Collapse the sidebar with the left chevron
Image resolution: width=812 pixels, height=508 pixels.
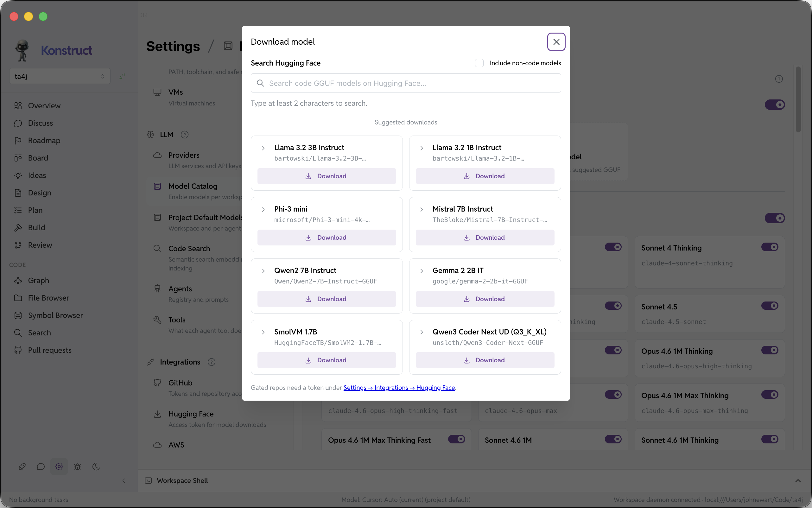coord(124,481)
